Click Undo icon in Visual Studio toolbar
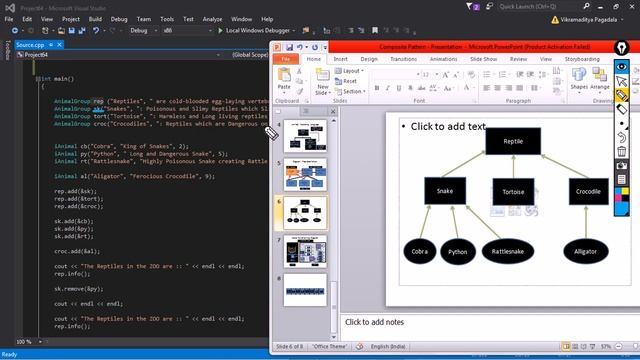 click(x=96, y=31)
